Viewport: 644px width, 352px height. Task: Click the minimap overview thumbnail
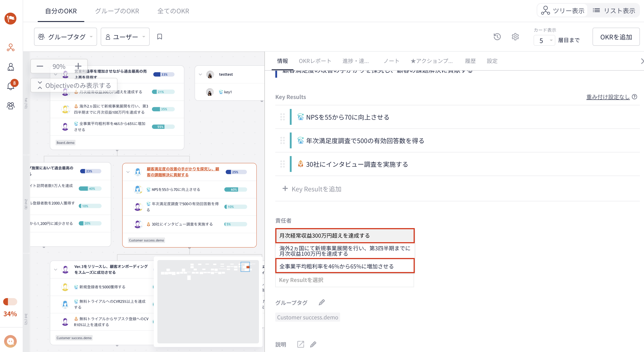[x=208, y=301]
